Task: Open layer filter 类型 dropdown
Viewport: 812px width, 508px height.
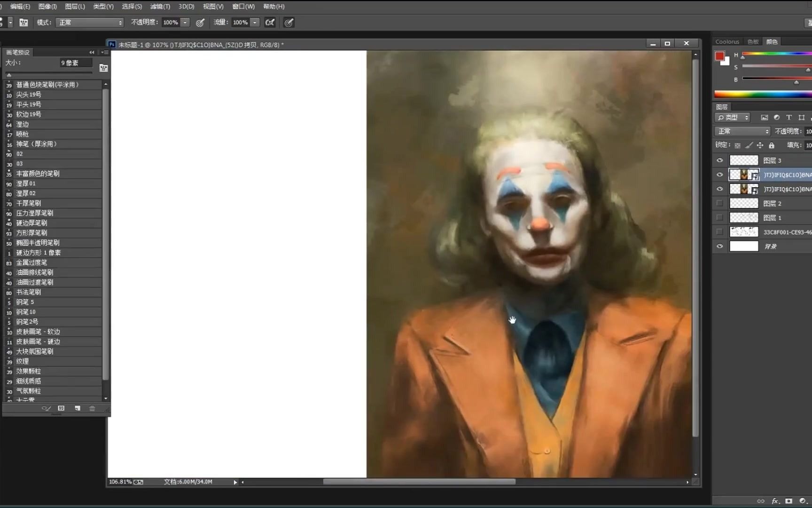Action: click(732, 117)
